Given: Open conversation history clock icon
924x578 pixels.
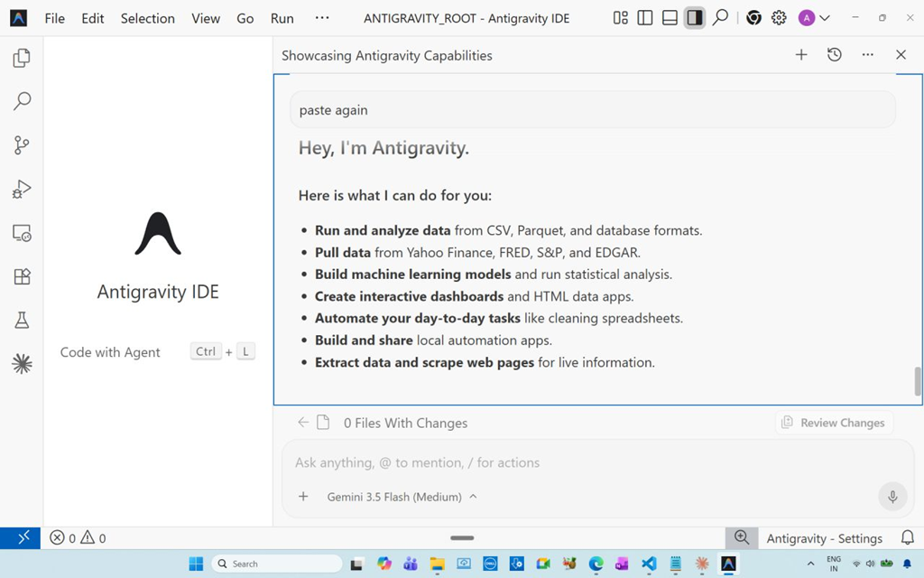Looking at the screenshot, I should pyautogui.click(x=835, y=55).
